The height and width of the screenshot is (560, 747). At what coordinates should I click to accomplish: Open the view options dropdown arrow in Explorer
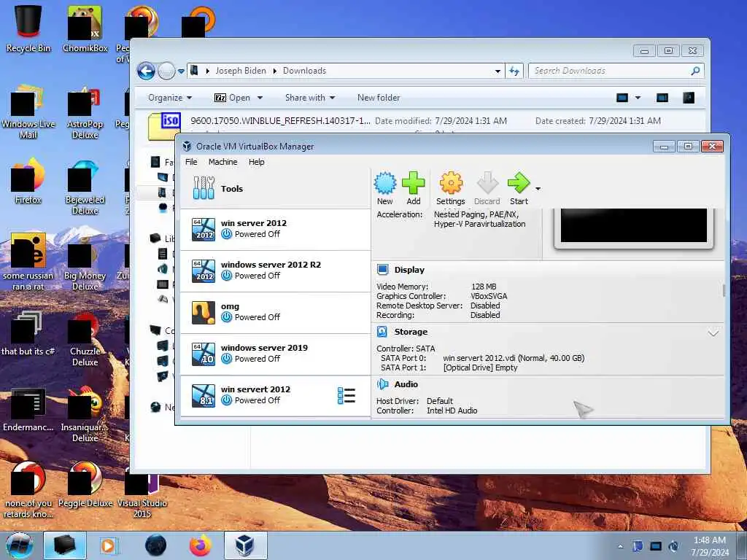pos(638,98)
